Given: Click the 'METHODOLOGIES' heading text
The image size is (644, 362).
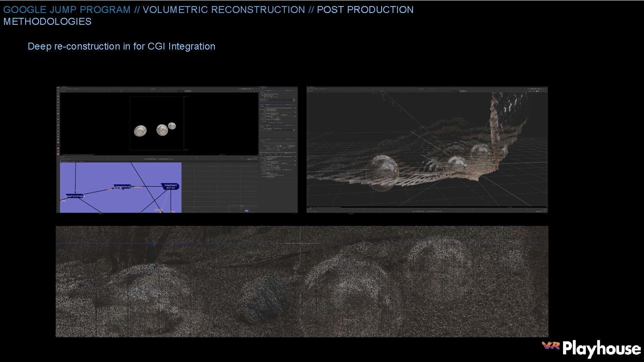Looking at the screenshot, I should click(48, 22).
